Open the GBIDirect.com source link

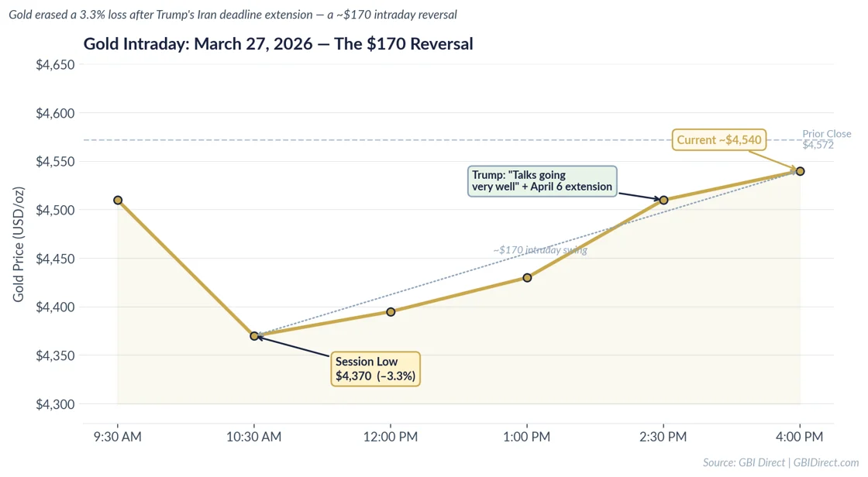tap(826, 462)
